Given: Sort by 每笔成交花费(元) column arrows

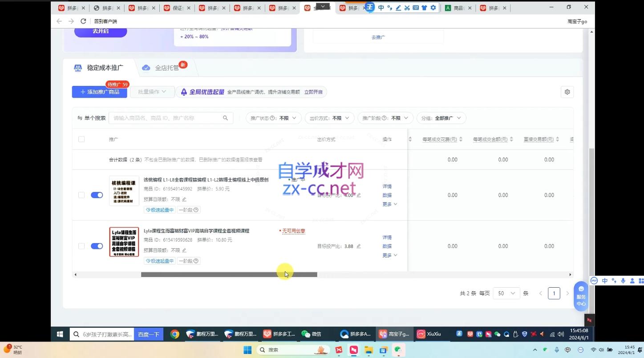Looking at the screenshot, I should pos(461,139).
